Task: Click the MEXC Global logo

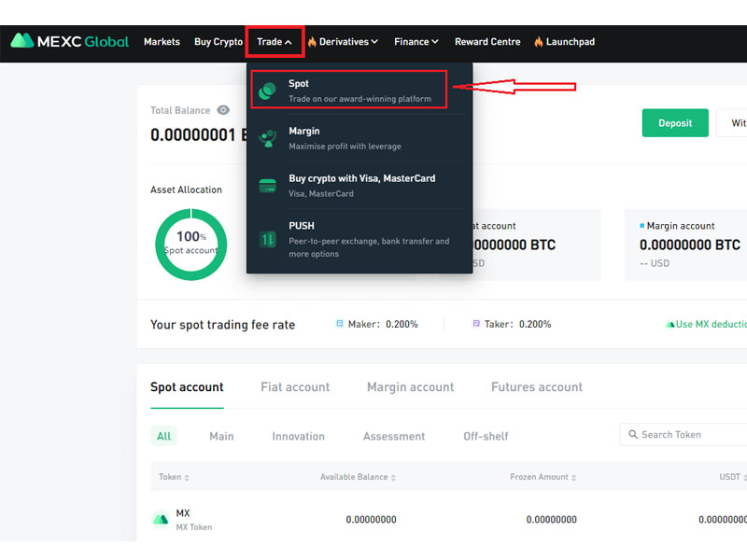Action: pyautogui.click(x=69, y=41)
